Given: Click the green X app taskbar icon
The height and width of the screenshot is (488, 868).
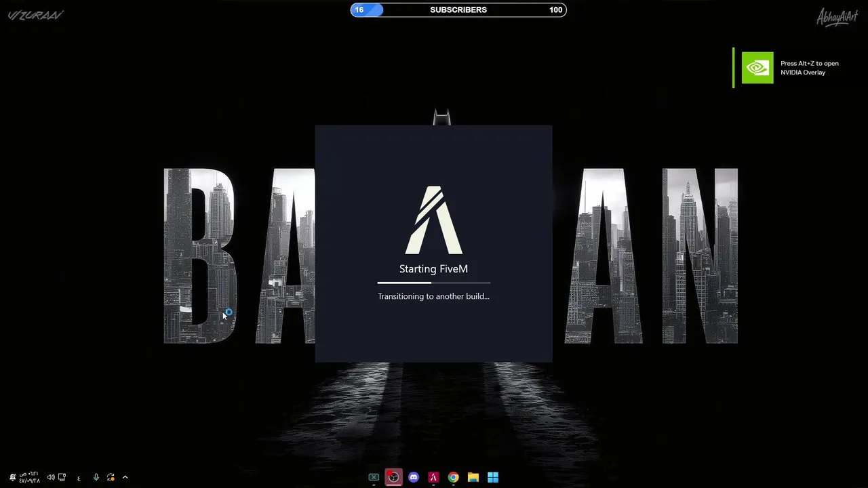Looking at the screenshot, I should pos(374,477).
